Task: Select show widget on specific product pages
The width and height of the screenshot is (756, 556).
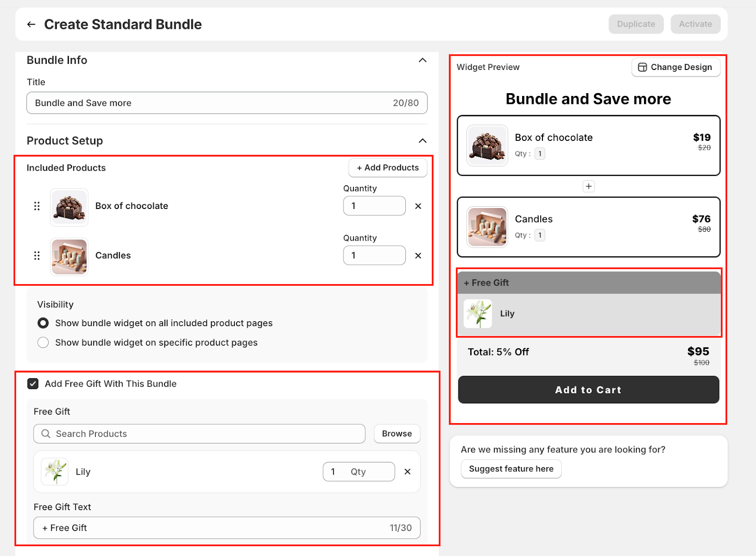Action: [43, 342]
